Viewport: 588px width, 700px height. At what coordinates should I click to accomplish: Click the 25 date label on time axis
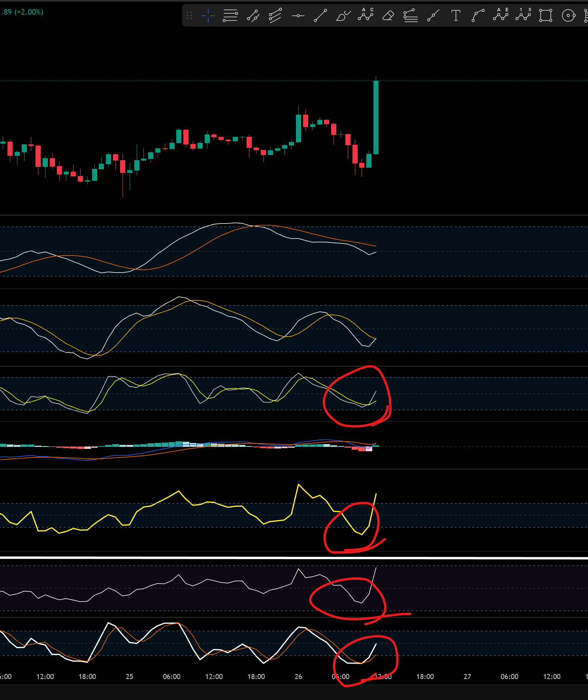[x=129, y=677]
